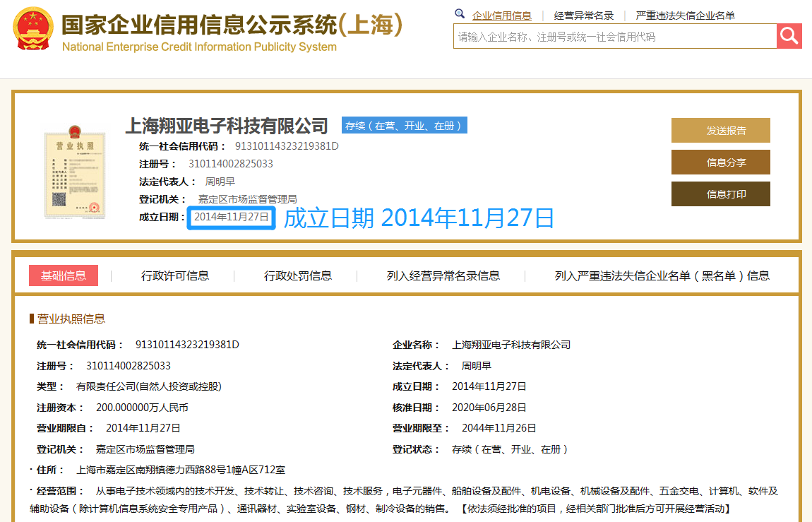
Task: Click the company title 上海翔亚电子科技有限公司
Action: tap(227, 126)
